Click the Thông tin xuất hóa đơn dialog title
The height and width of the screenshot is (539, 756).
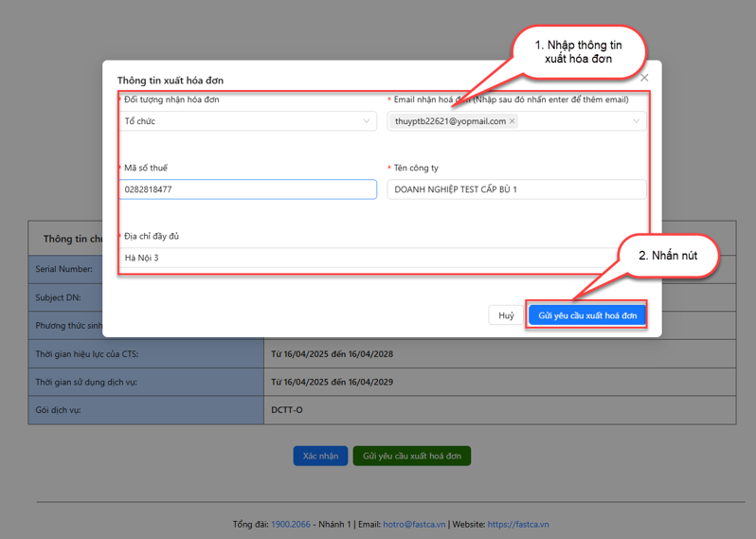(x=171, y=81)
